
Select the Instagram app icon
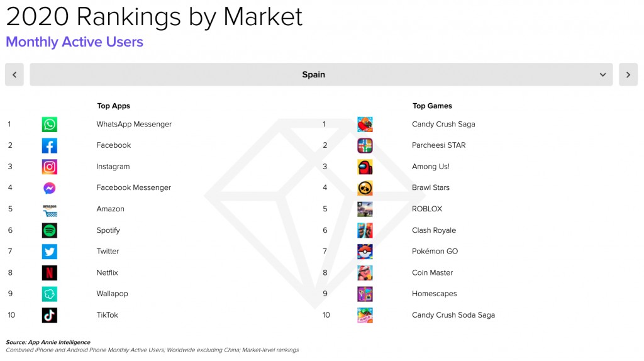tap(49, 167)
